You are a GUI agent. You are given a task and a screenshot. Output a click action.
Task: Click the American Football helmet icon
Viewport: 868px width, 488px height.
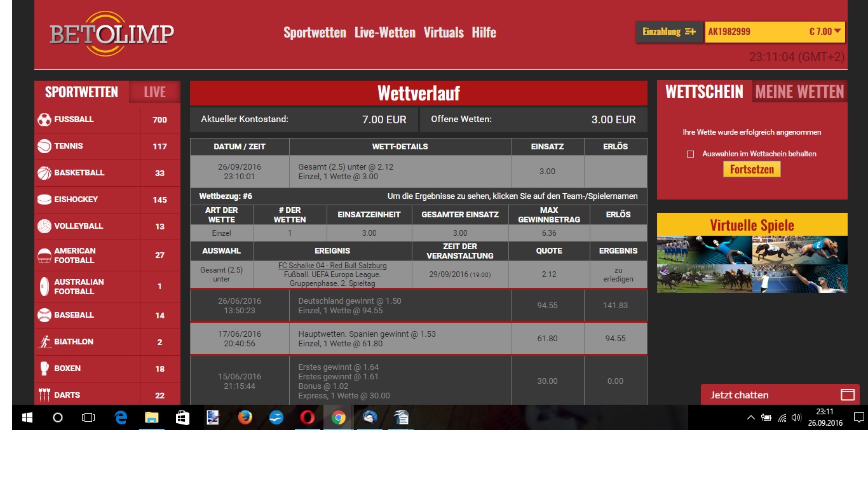point(44,255)
